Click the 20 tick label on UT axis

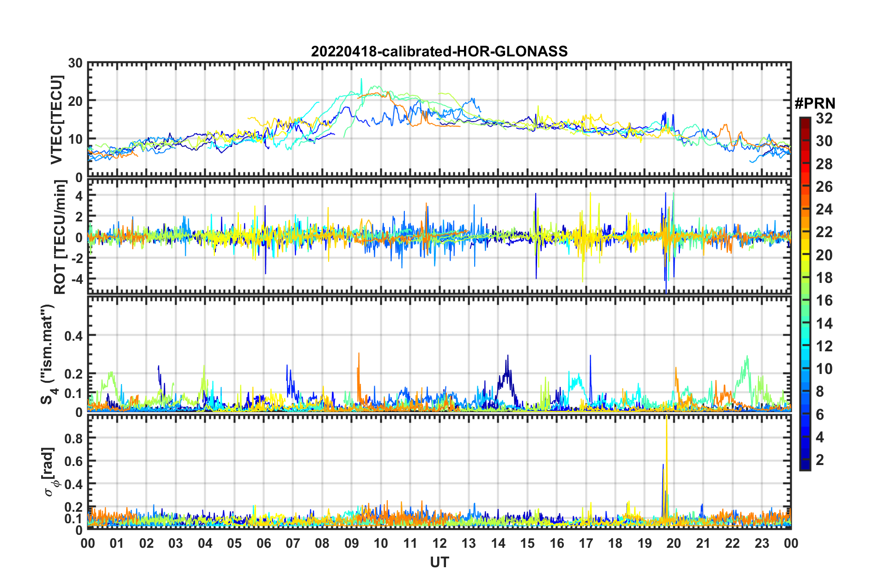[x=674, y=543]
